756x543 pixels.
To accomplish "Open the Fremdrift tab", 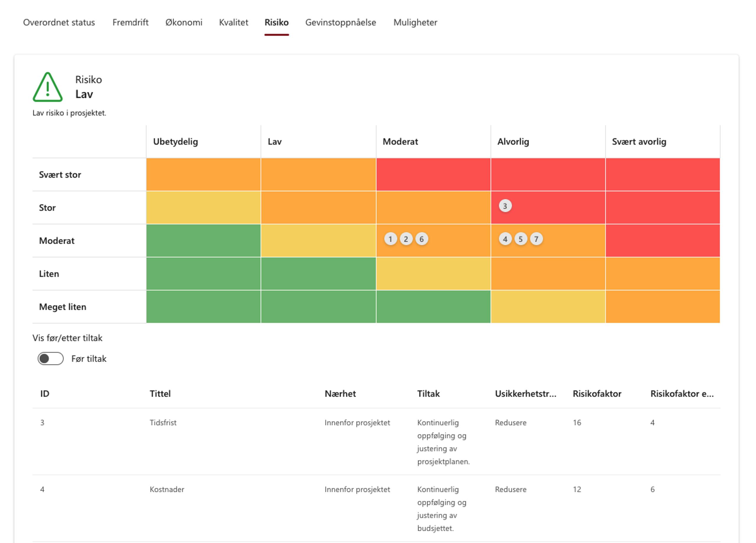I will click(x=130, y=22).
